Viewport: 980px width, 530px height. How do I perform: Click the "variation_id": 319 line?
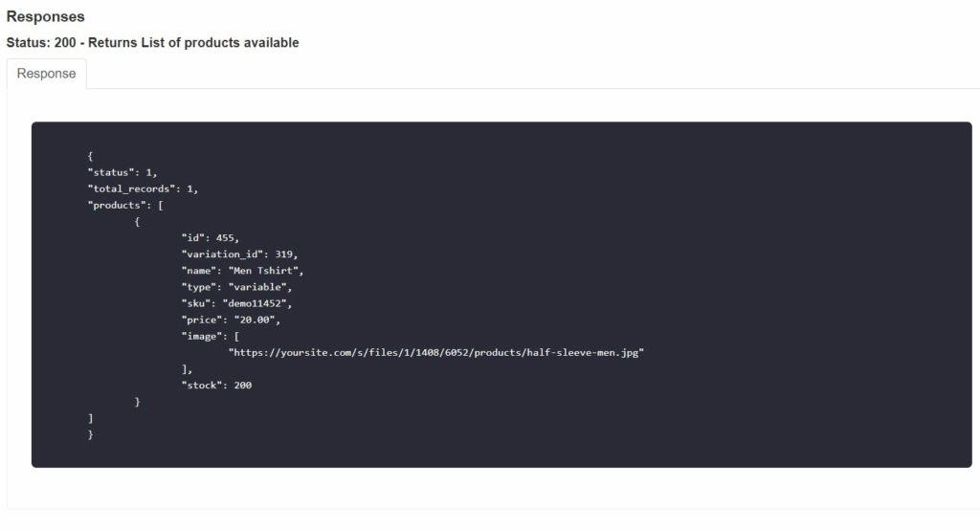(239, 254)
